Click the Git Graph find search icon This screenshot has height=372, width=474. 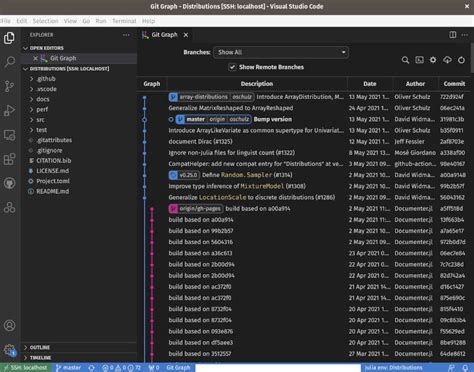(405, 60)
